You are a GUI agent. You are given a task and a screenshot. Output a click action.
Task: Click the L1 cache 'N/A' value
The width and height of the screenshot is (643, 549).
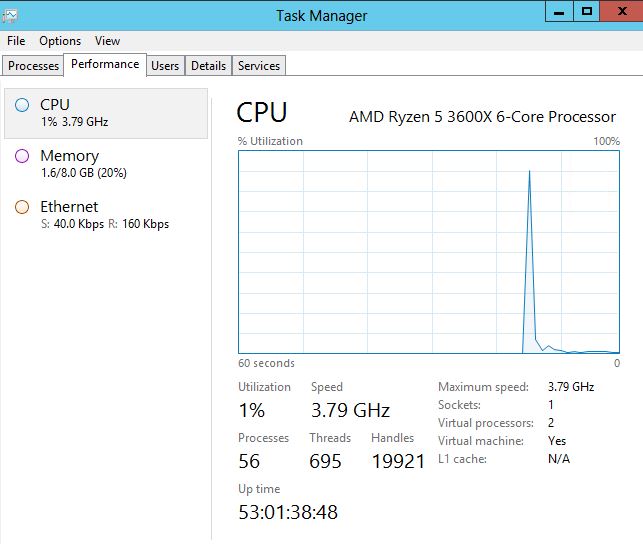click(559, 459)
